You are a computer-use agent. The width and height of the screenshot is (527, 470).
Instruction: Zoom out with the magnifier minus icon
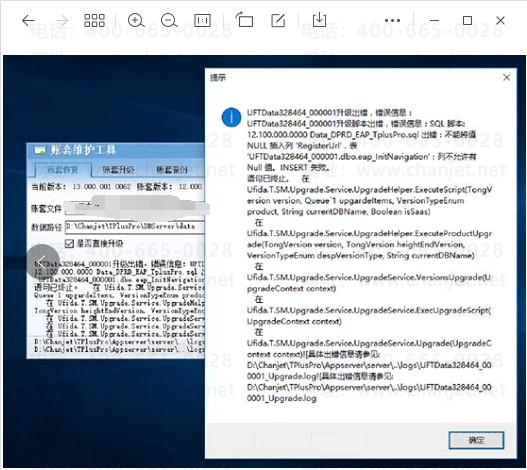(x=169, y=21)
